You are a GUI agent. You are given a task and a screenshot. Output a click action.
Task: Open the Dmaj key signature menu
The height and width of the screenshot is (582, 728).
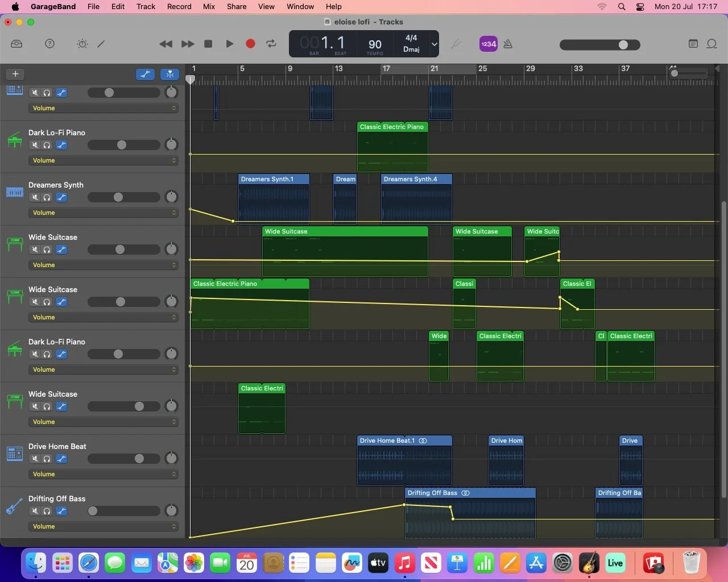[x=411, y=49]
